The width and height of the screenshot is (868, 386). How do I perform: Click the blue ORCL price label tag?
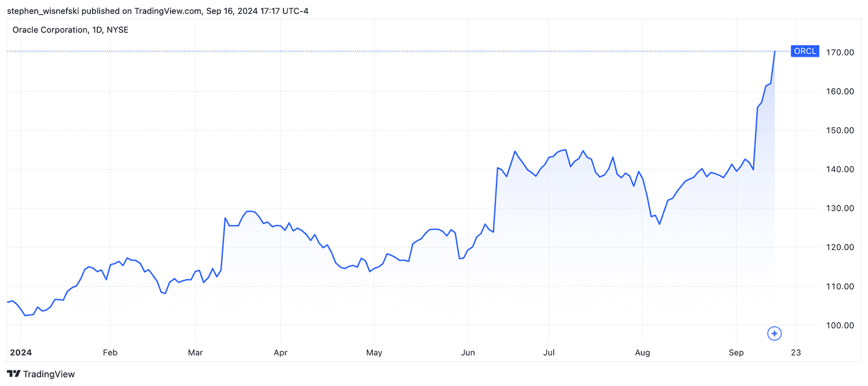[x=805, y=52]
